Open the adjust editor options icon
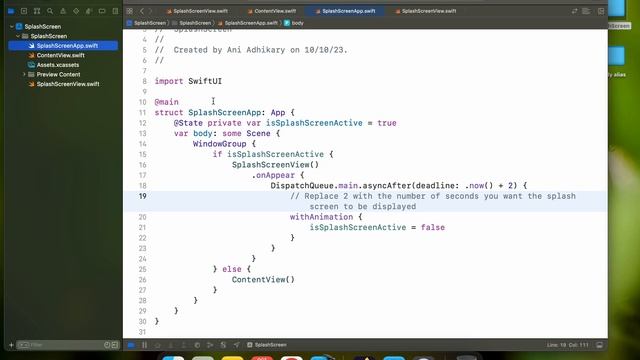The width and height of the screenshot is (640, 360). [587, 11]
